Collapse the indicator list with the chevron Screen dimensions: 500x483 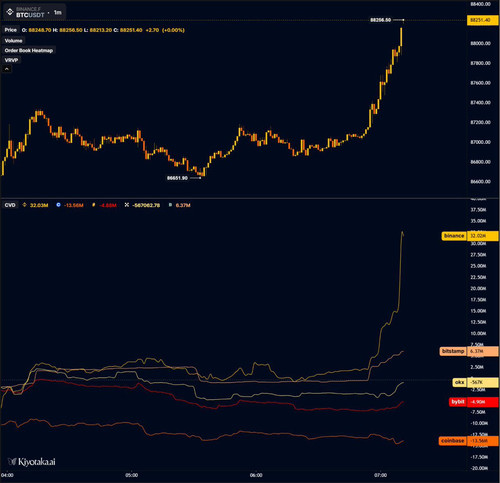(x=7, y=69)
